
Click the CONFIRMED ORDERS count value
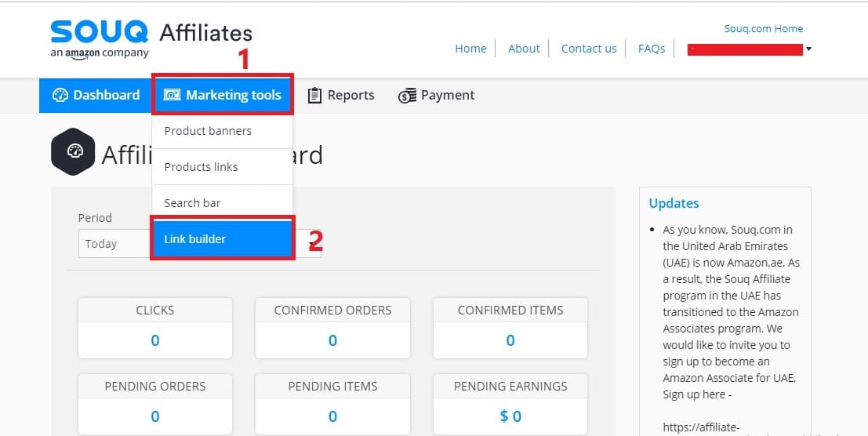[x=332, y=340]
